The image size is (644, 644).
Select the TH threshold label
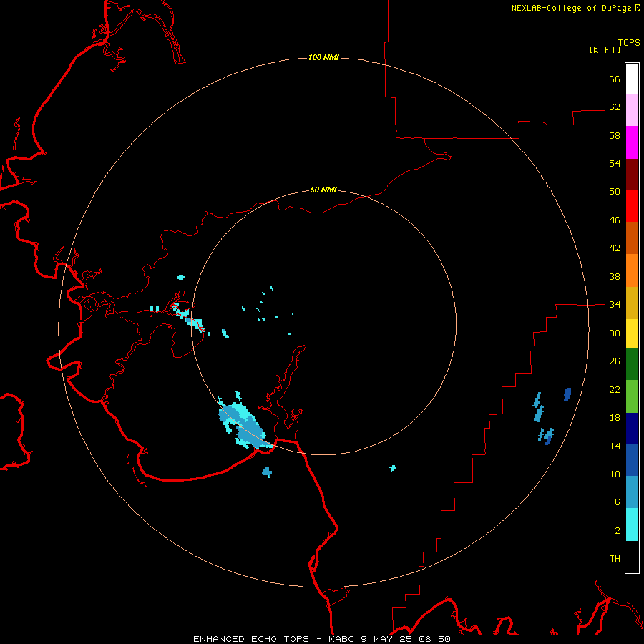coord(615,559)
